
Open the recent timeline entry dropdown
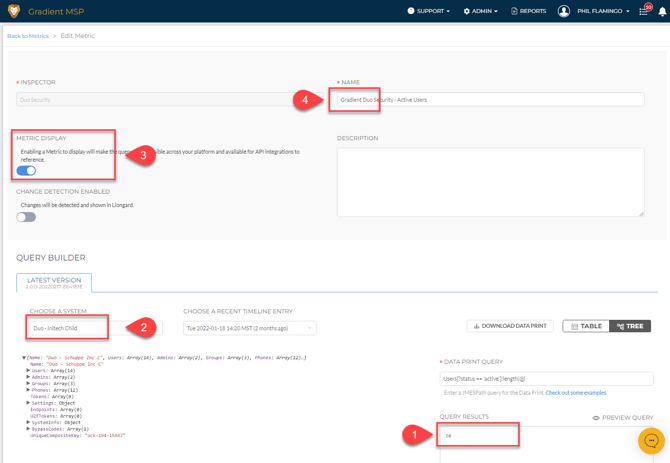coord(249,328)
